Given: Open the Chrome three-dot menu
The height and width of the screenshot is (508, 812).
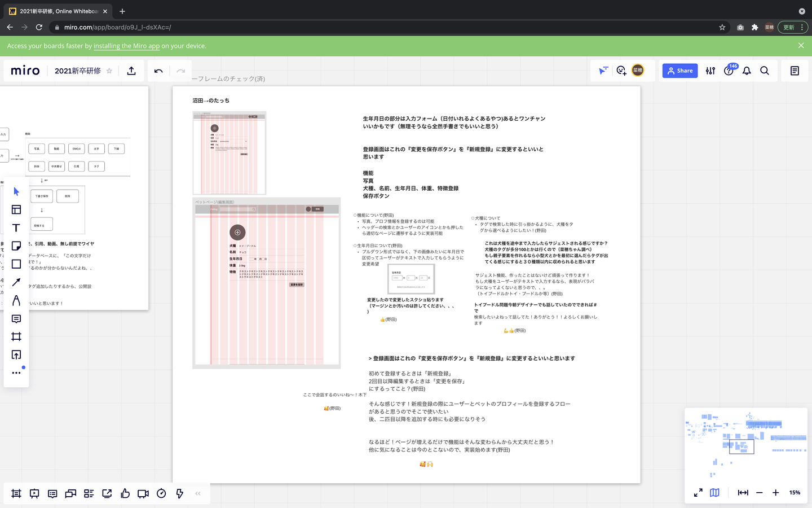Looking at the screenshot, I should pos(802,27).
